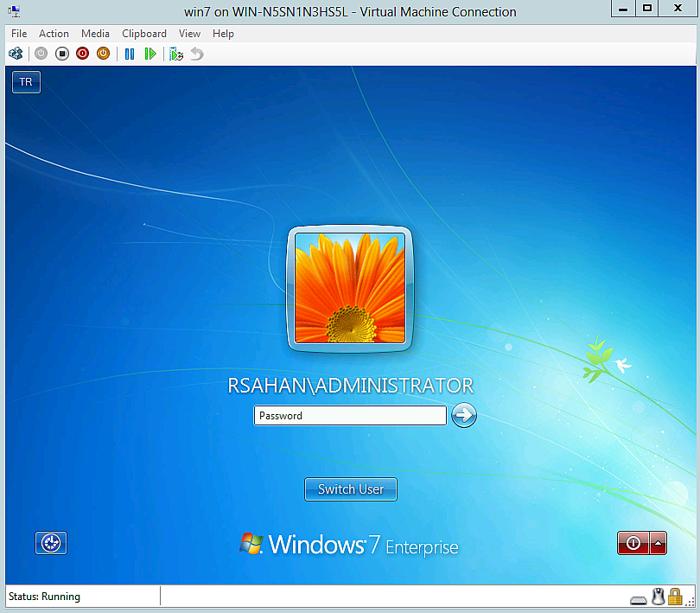Open the Clipboard menu

144,33
